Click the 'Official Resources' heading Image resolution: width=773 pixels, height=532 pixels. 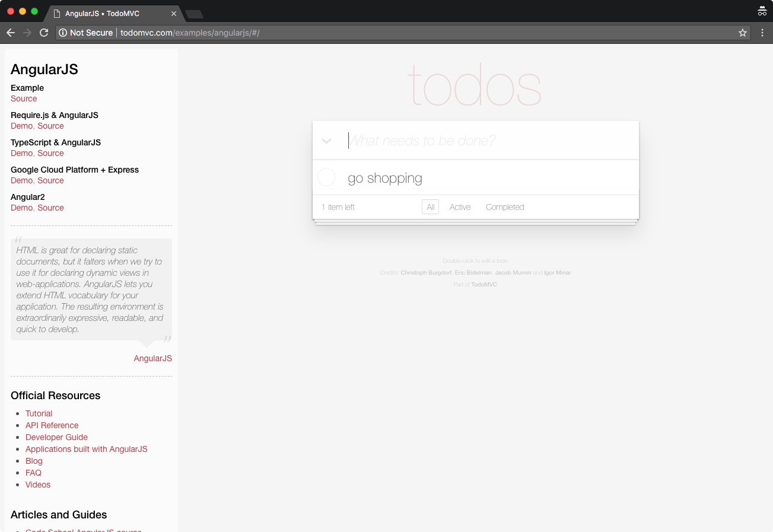click(x=56, y=396)
